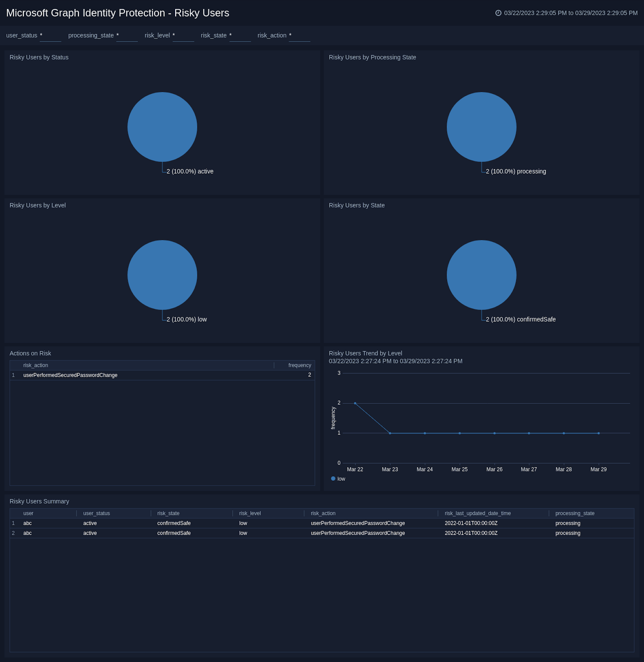Select 'abc' in summary row 1
The height and width of the screenshot is (662, 644).
pos(27,523)
